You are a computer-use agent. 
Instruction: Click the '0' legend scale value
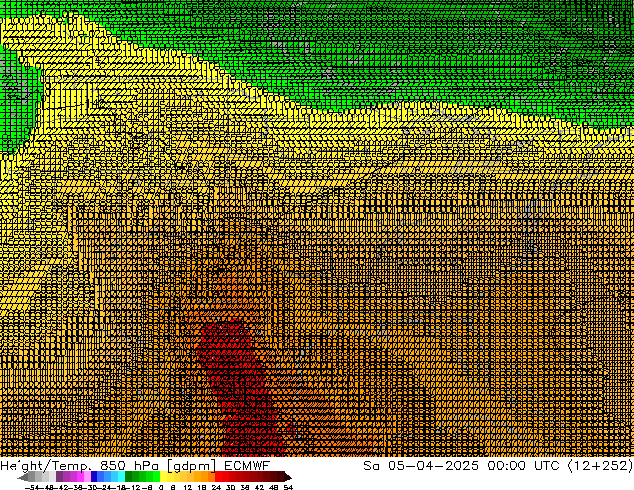[x=161, y=487]
